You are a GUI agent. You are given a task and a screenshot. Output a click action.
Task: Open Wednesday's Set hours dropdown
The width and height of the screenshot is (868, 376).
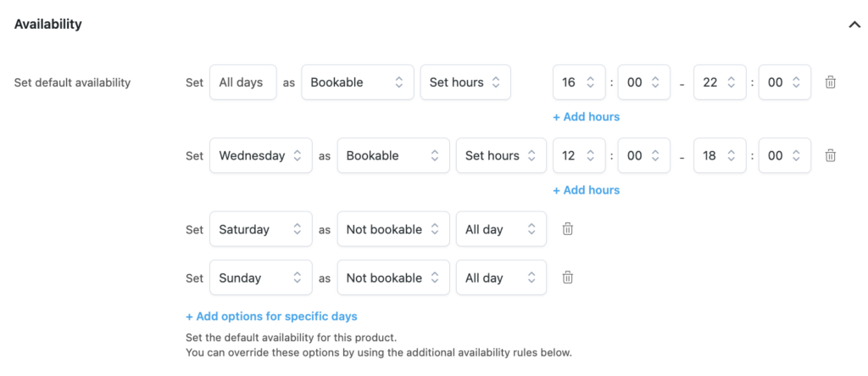click(501, 156)
